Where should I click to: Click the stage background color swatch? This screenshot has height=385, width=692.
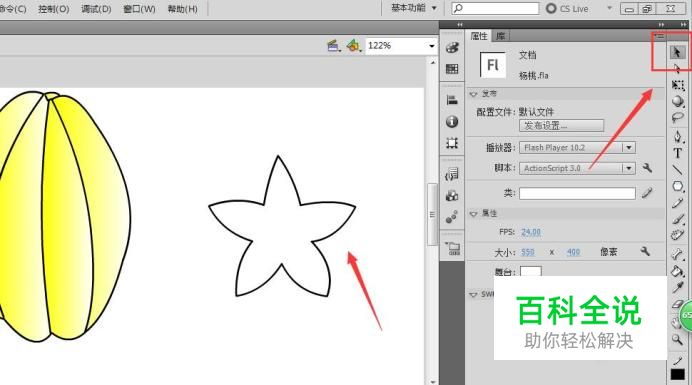(530, 271)
